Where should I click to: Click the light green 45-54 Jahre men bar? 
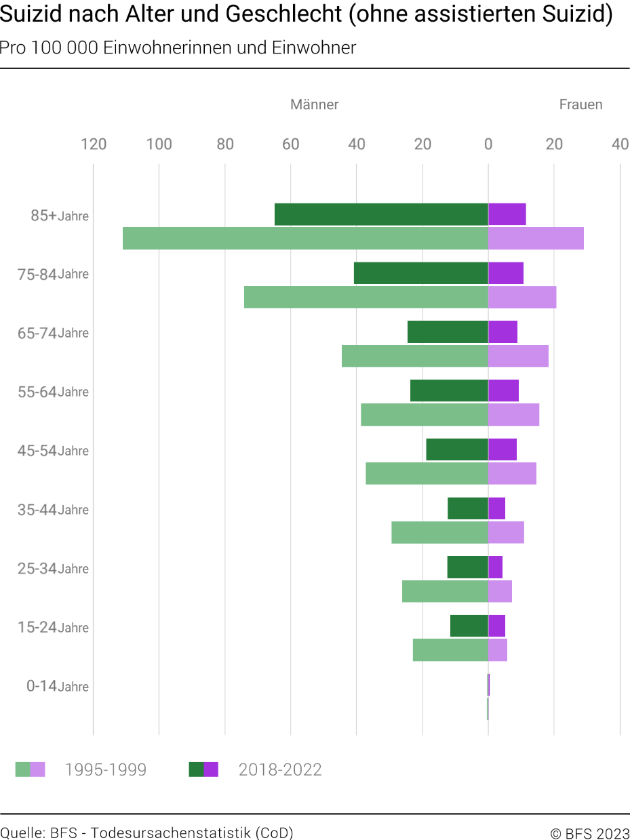tap(427, 473)
